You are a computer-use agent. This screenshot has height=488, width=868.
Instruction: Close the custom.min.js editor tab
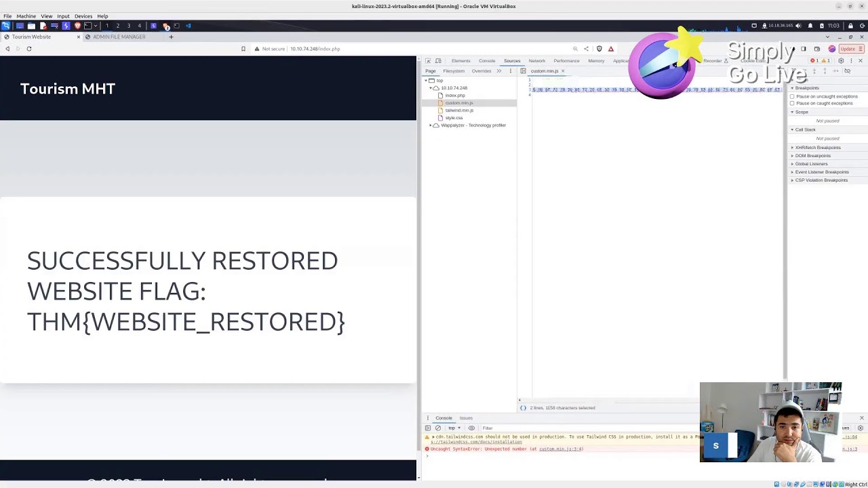pyautogui.click(x=563, y=71)
